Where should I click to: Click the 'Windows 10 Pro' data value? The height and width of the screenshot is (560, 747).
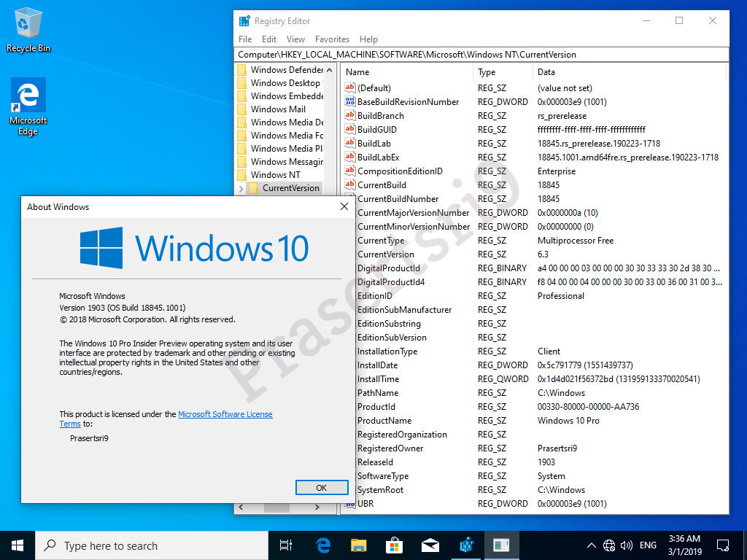(x=568, y=421)
